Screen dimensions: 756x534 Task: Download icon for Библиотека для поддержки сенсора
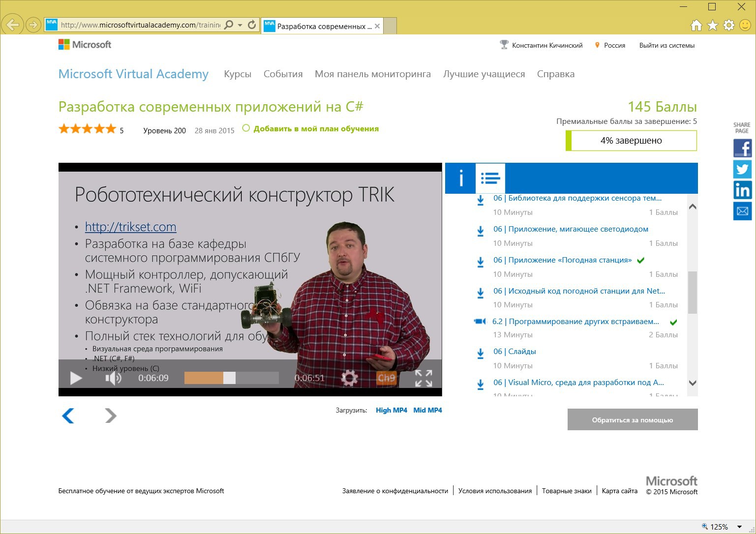click(481, 200)
